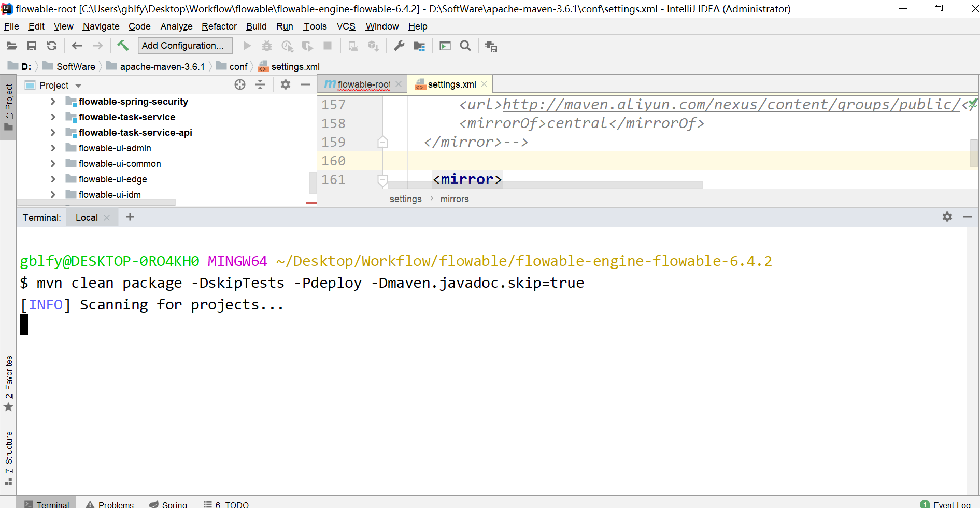Click the Collapse All icon in Project panel
Image resolution: width=980 pixels, height=508 pixels.
tap(260, 84)
